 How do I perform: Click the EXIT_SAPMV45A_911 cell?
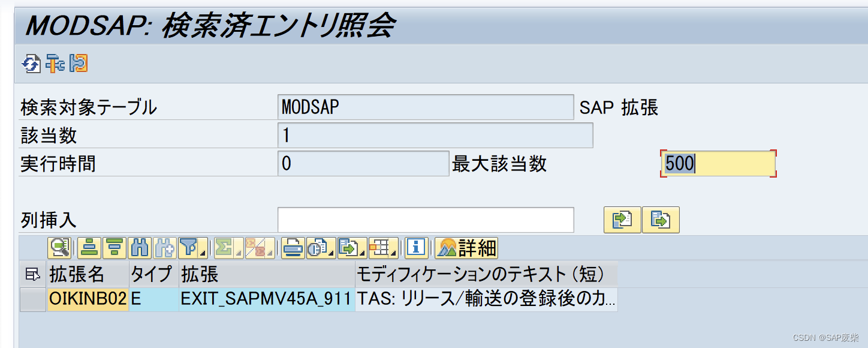(x=267, y=299)
